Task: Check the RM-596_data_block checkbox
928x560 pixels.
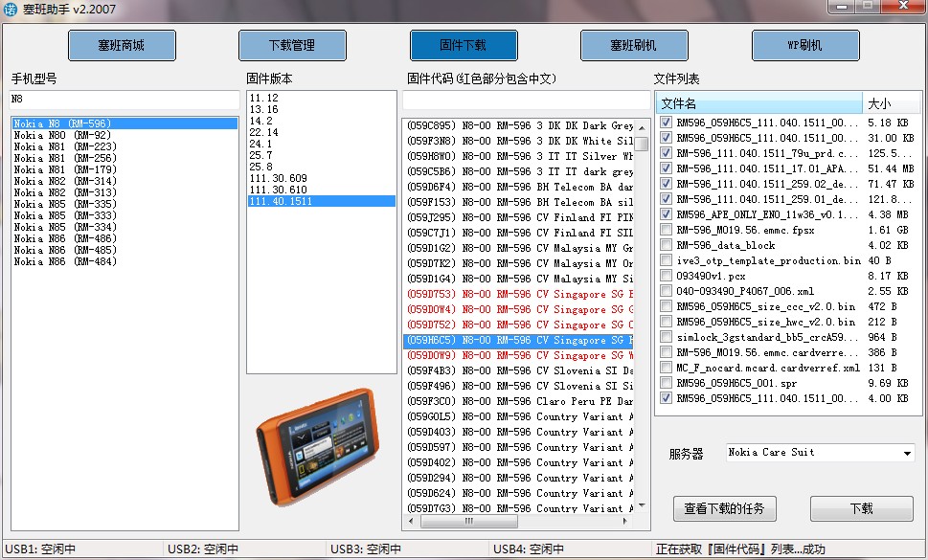Action: pos(666,245)
